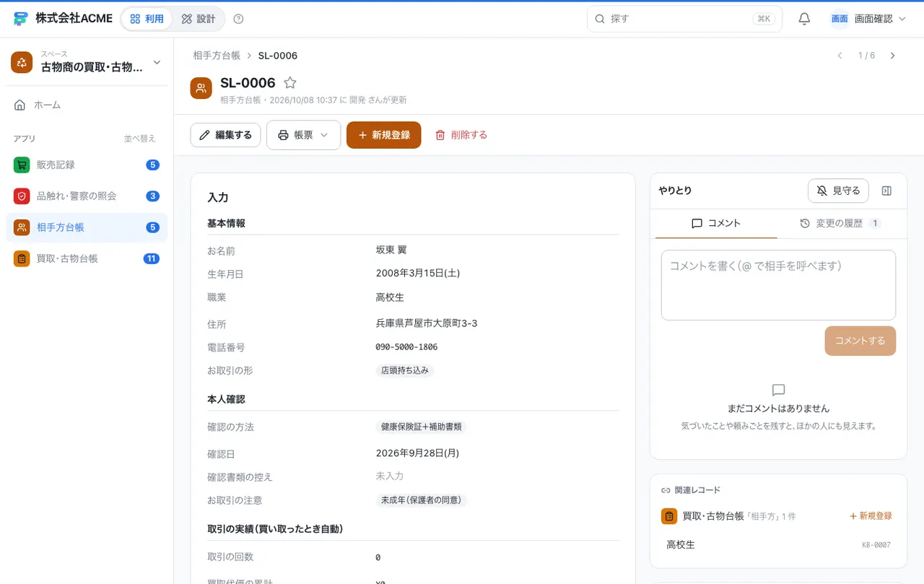The width and height of the screenshot is (924, 584).
Task: Open the 帳票 dropdown
Action: click(303, 135)
